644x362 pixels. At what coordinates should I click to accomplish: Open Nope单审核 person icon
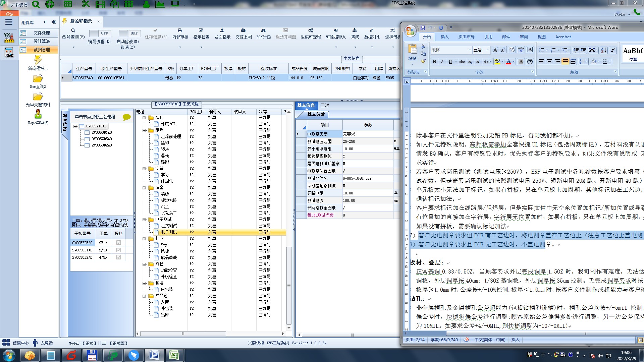[38, 114]
